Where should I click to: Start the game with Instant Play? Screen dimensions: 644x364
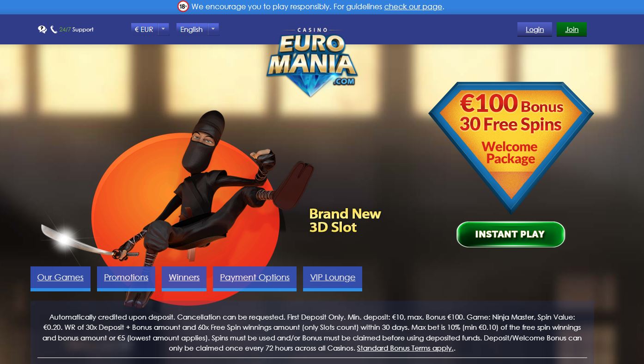[510, 234]
